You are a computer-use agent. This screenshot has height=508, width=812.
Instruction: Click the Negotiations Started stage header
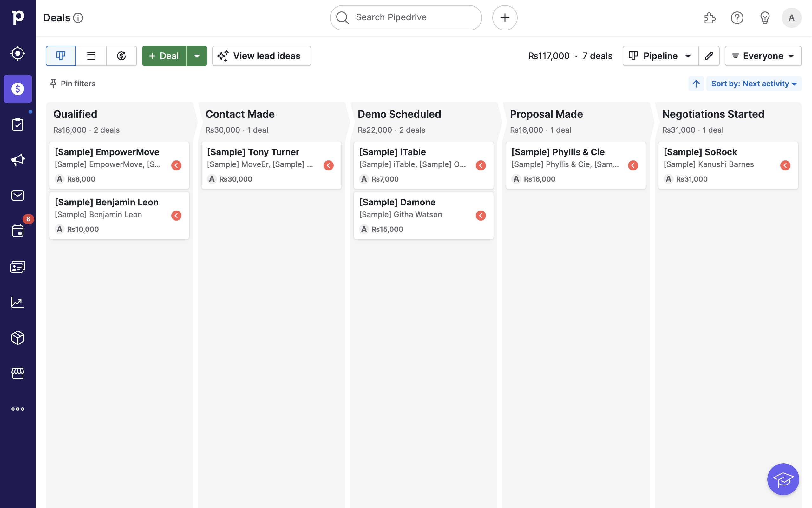[x=713, y=114]
